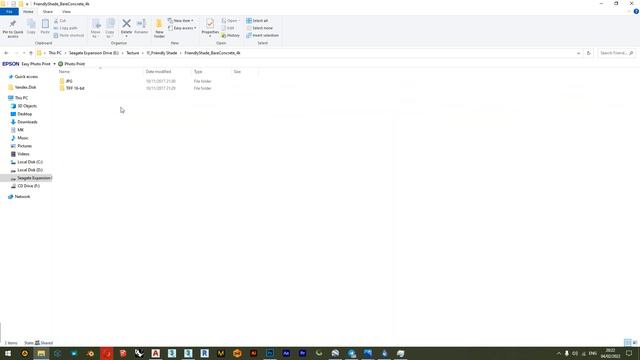Click Texture in the breadcrumb path
The height and width of the screenshot is (360, 640).
point(133,53)
